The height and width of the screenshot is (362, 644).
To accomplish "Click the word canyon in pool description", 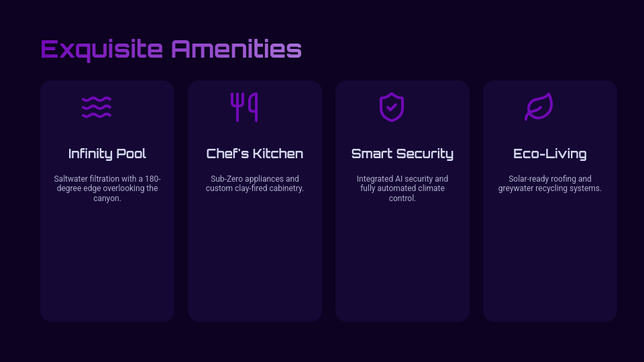I will point(106,198).
